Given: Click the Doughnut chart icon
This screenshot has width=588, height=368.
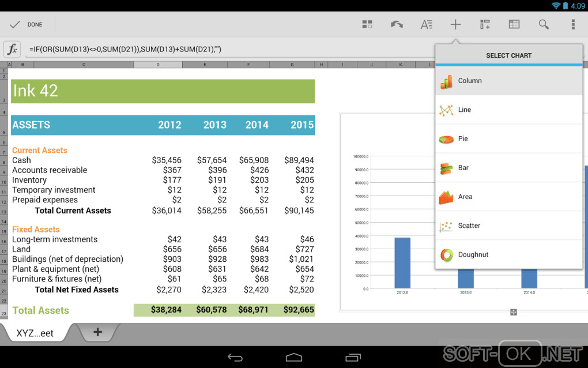Looking at the screenshot, I should [446, 255].
